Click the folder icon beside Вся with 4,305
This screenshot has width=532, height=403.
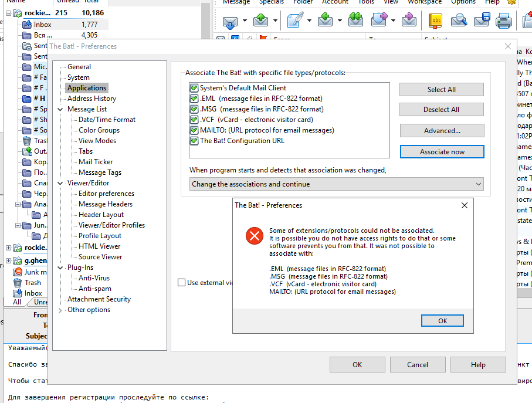tap(27, 35)
